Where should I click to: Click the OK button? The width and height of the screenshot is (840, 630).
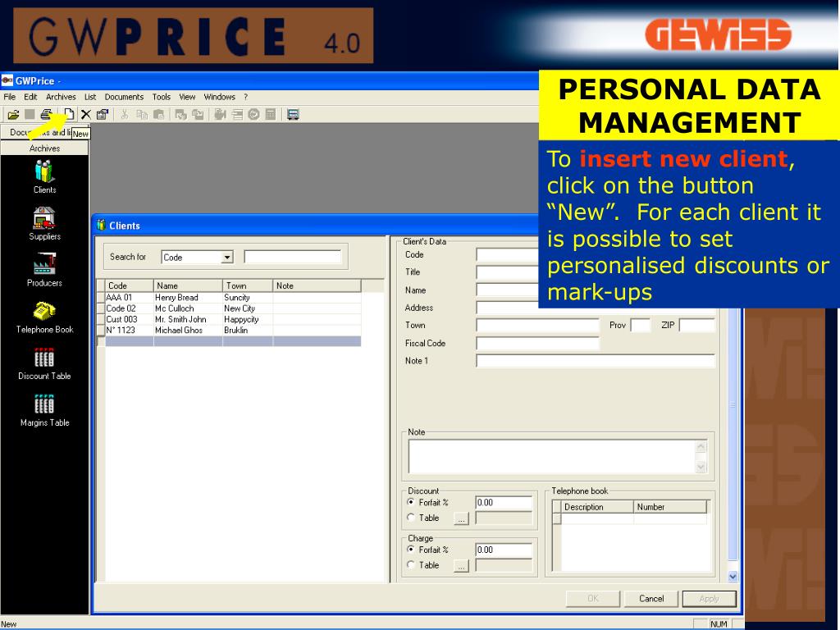tap(593, 599)
